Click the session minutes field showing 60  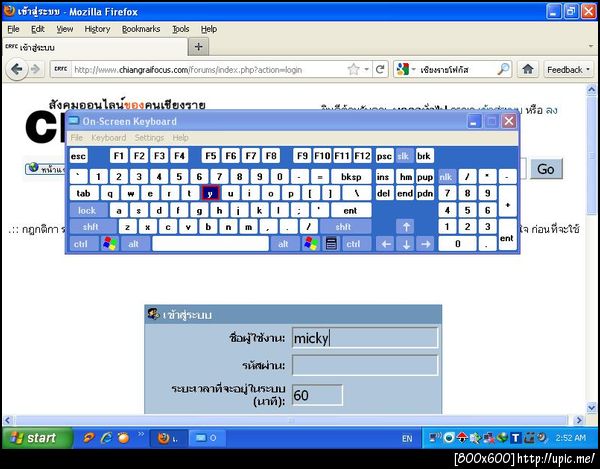coord(318,395)
